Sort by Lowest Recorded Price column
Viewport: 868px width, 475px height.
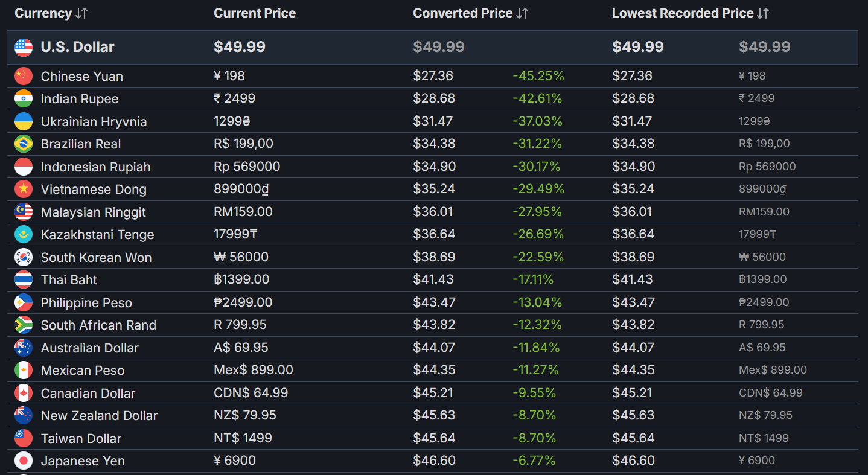tap(691, 13)
